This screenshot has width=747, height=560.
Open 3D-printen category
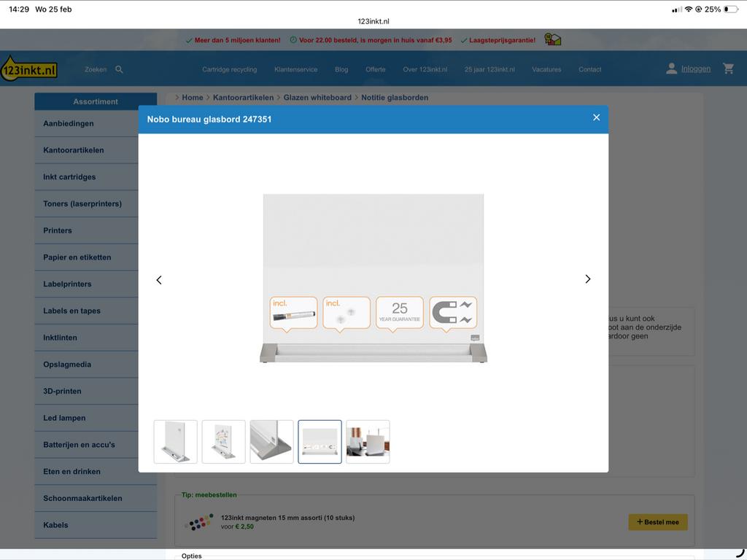coord(87,392)
